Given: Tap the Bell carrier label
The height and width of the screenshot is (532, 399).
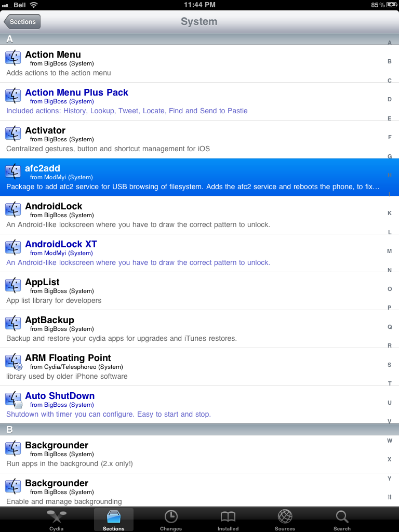Looking at the screenshot, I should click(20, 5).
